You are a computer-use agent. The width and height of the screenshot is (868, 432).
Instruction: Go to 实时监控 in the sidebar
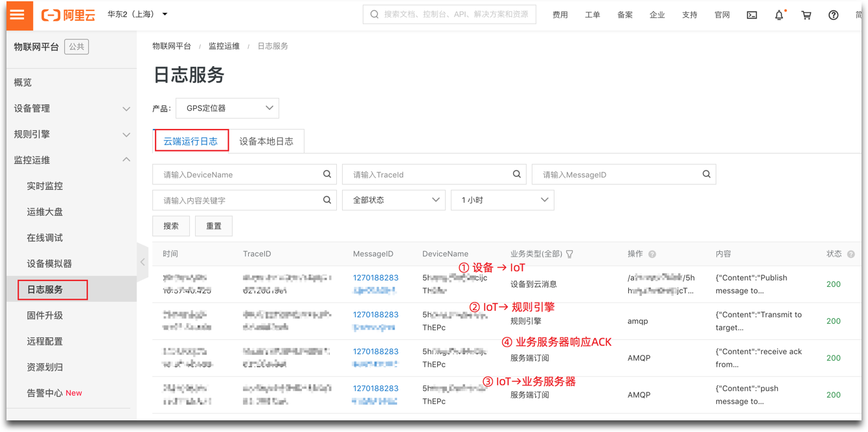pos(45,186)
